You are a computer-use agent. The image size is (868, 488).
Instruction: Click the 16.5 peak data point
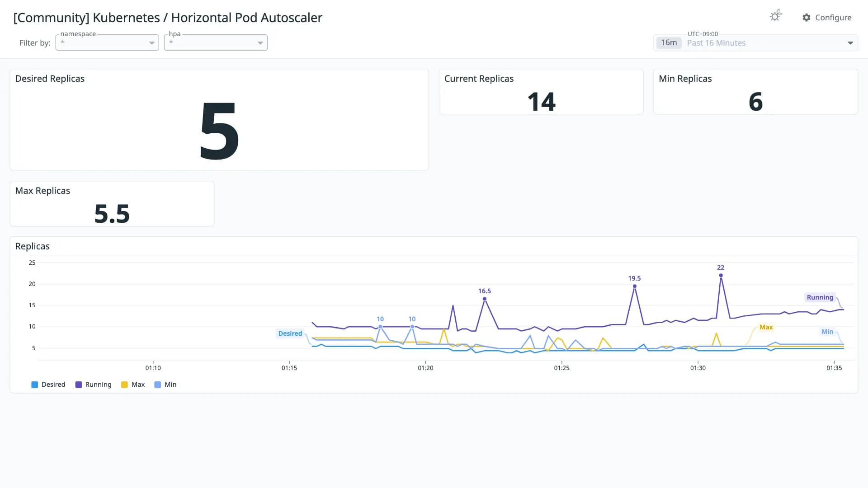(485, 299)
